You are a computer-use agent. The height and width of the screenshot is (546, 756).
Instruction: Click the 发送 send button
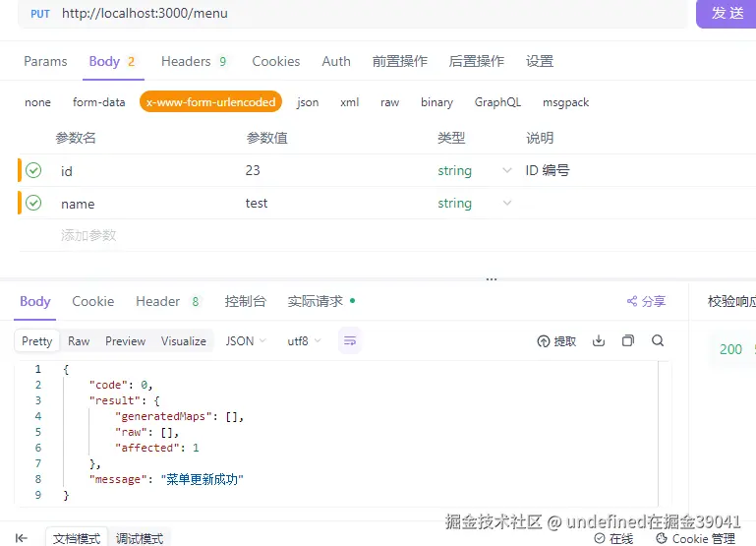click(x=726, y=14)
